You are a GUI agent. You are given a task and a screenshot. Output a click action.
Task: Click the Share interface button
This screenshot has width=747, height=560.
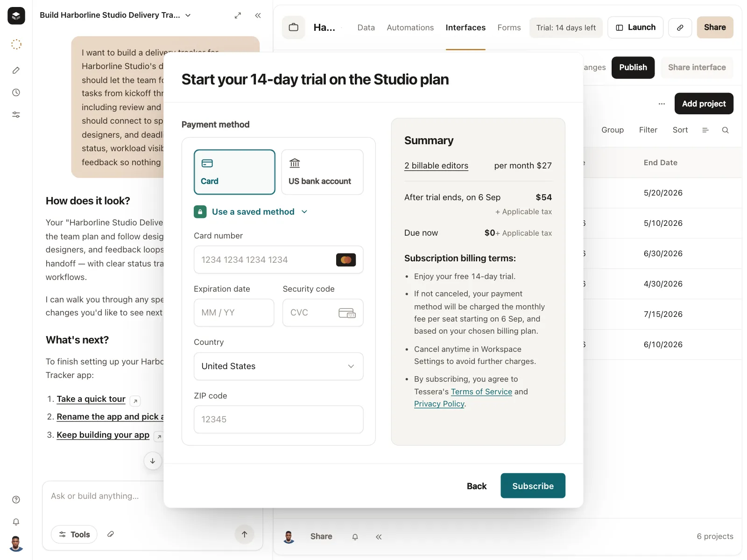[697, 68]
